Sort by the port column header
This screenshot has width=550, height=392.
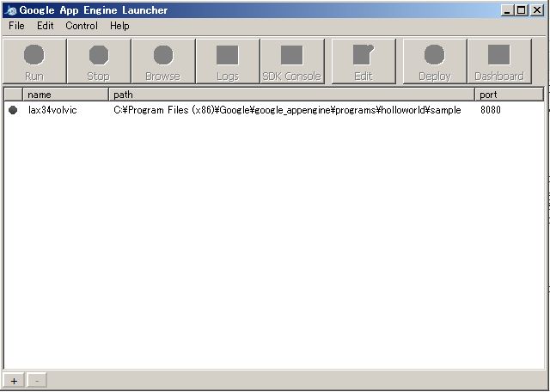click(510, 95)
